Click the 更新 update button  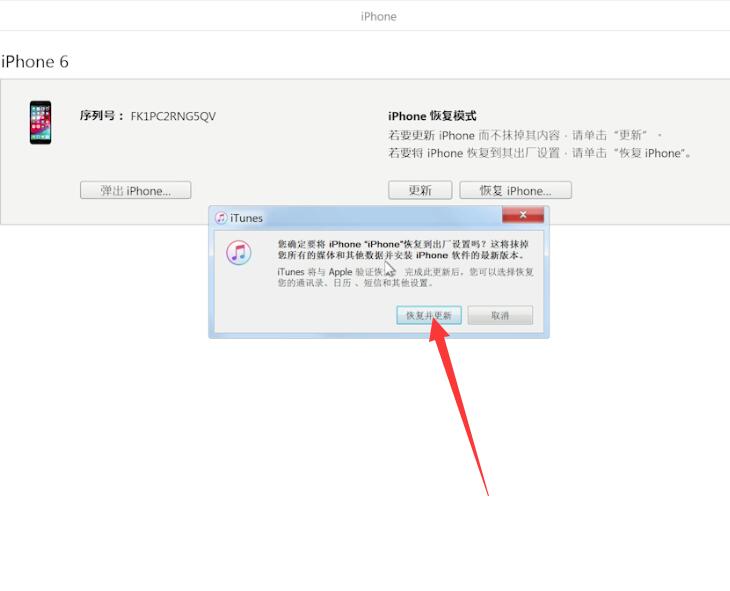[x=420, y=190]
